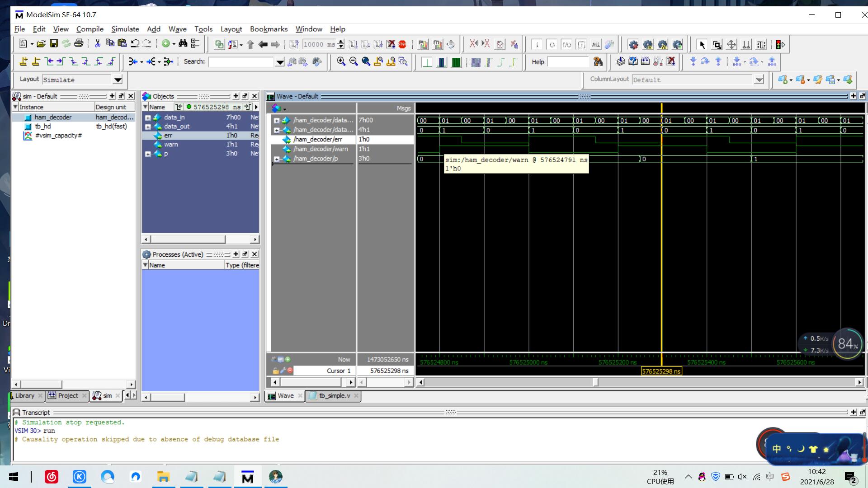The height and width of the screenshot is (488, 868).
Task: Click the Zoom Out magnifier icon
Action: [354, 62]
